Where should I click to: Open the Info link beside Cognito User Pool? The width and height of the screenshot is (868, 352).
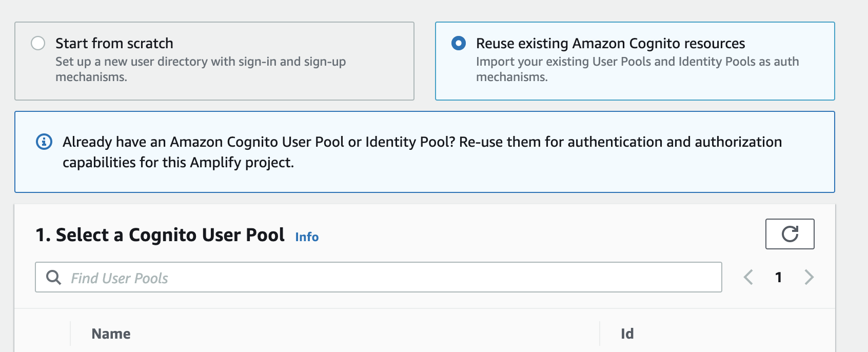click(x=307, y=237)
